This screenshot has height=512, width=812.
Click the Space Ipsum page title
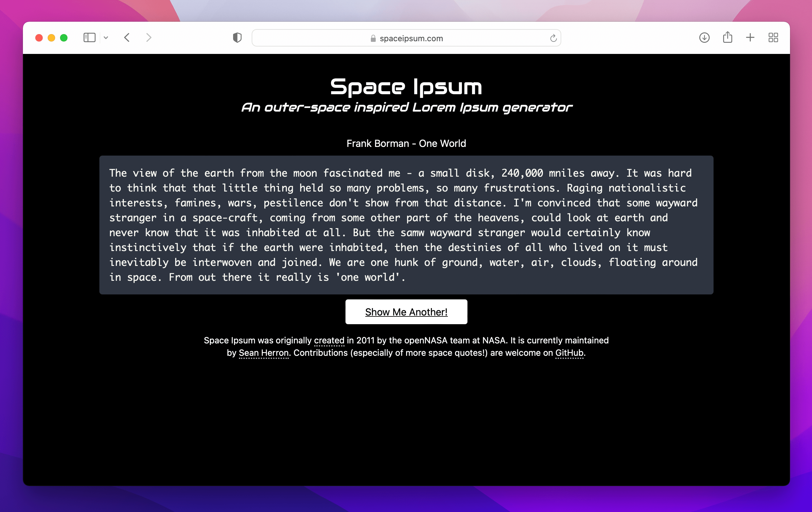[406, 87]
